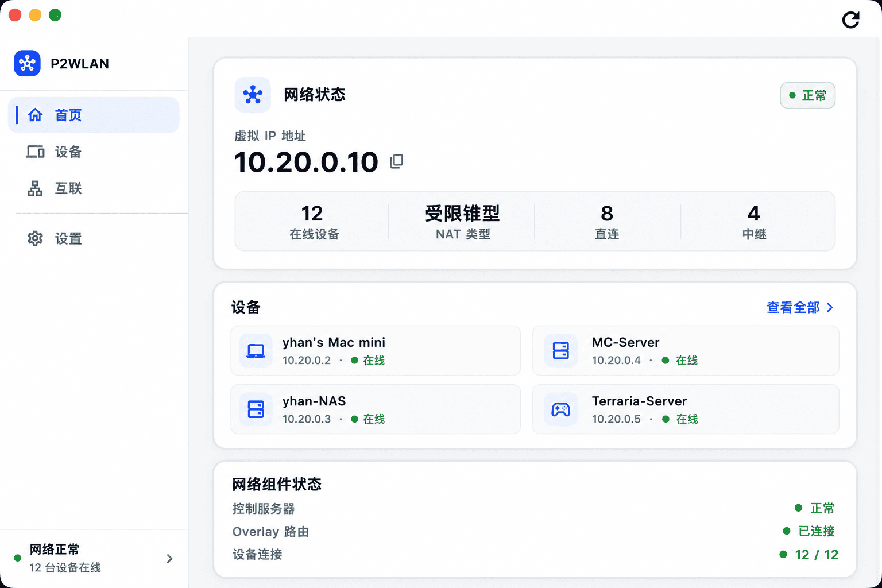Click the 10.20.0.3 address of yhan-NAS
Viewport: 882px width, 588px height.
(307, 419)
